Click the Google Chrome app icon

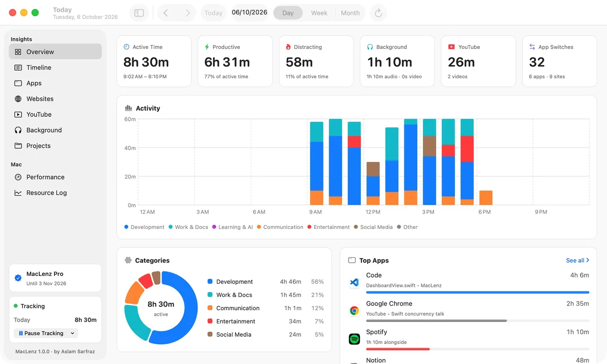click(x=354, y=311)
